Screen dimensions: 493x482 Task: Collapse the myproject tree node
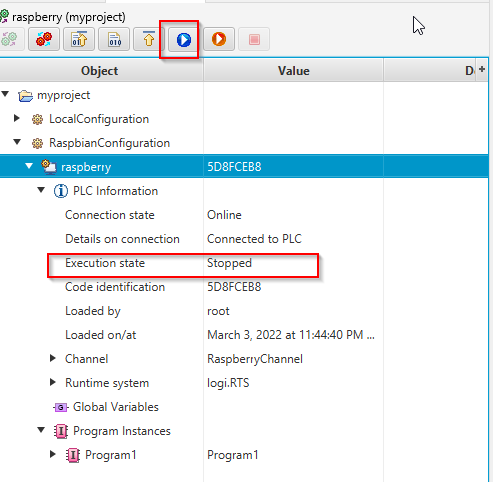(x=5, y=94)
